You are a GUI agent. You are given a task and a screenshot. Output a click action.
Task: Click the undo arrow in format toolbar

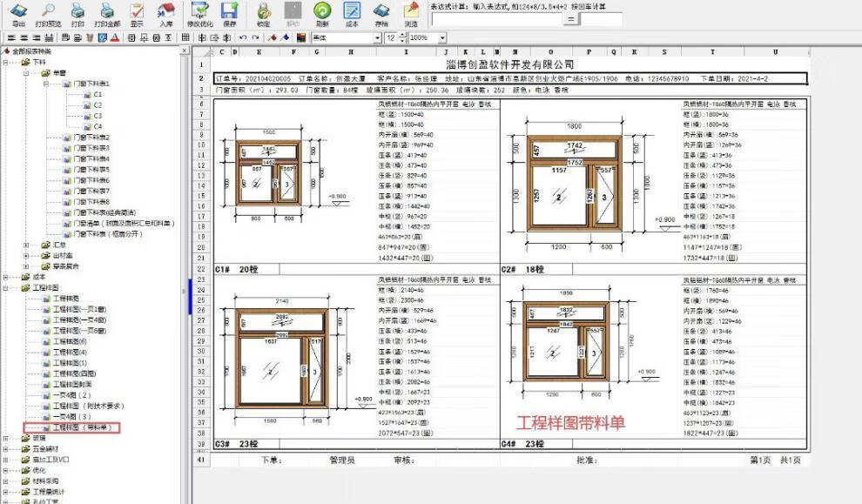pos(243,38)
